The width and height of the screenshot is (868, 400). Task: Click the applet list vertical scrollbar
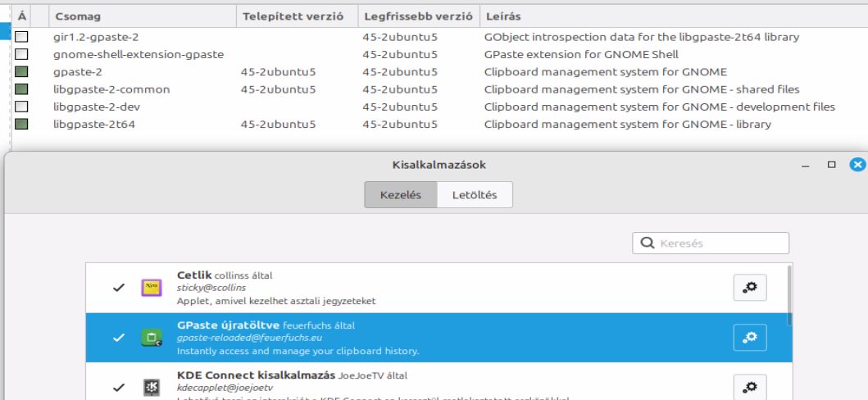tap(788, 295)
